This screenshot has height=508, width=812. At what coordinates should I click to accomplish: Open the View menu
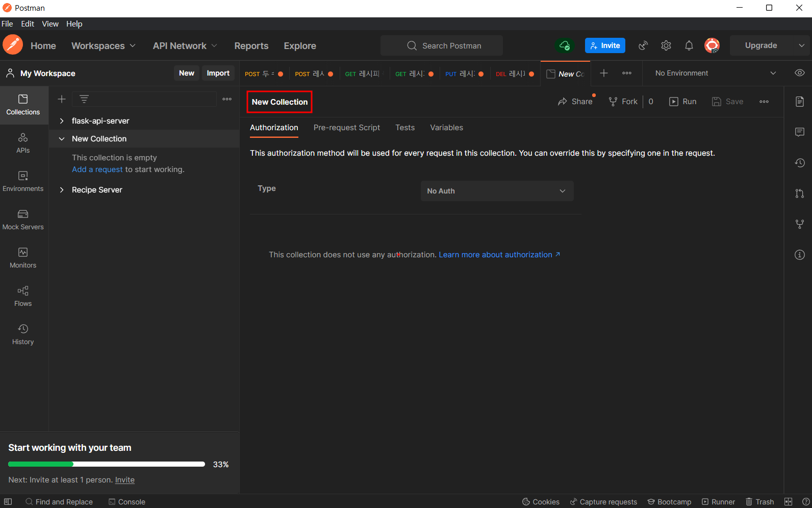50,24
